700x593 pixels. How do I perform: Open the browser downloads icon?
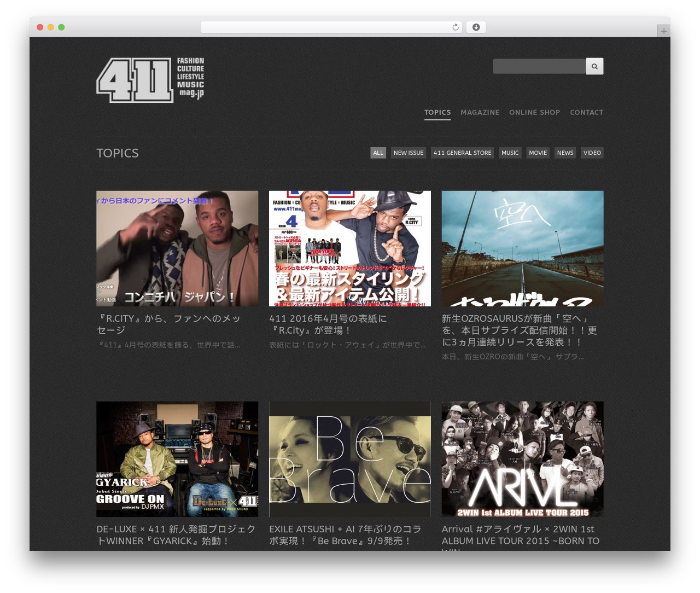click(x=476, y=27)
